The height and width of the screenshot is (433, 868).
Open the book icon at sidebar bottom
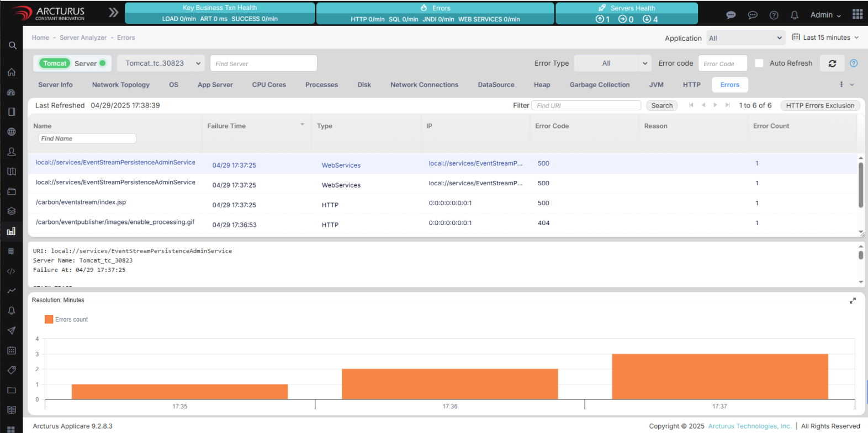(x=11, y=410)
